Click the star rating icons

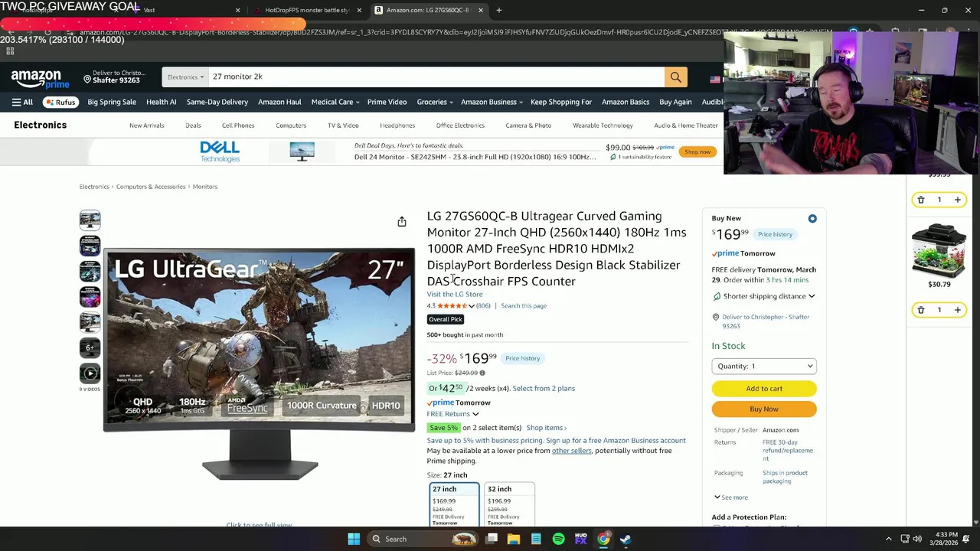point(452,305)
